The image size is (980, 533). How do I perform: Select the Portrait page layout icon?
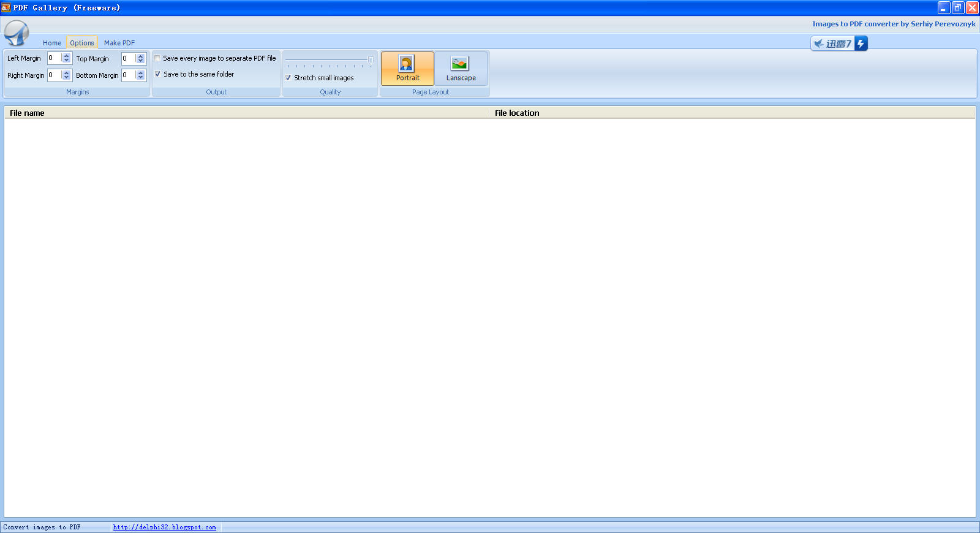407,68
